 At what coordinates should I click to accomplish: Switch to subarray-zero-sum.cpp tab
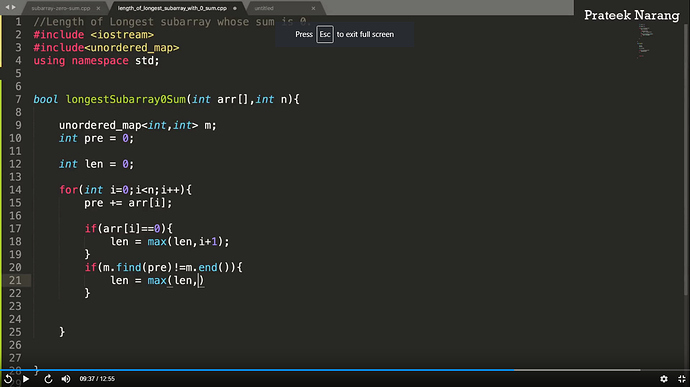tap(61, 8)
